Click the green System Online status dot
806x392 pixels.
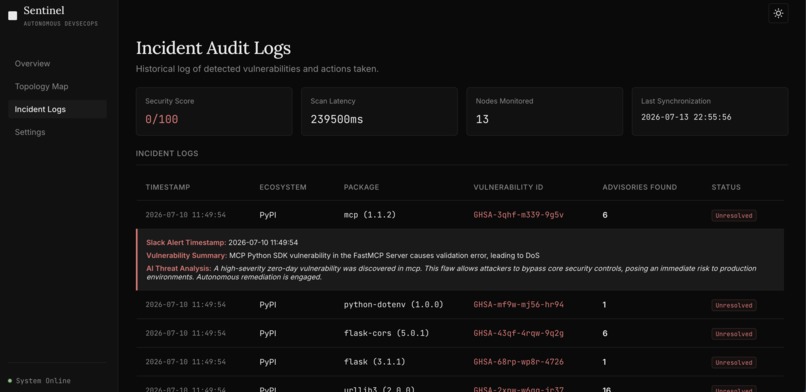10,381
